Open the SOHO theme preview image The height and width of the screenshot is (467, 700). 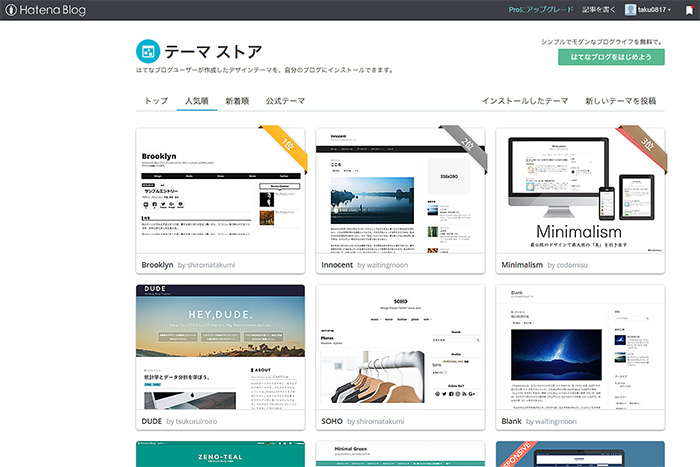click(x=400, y=347)
